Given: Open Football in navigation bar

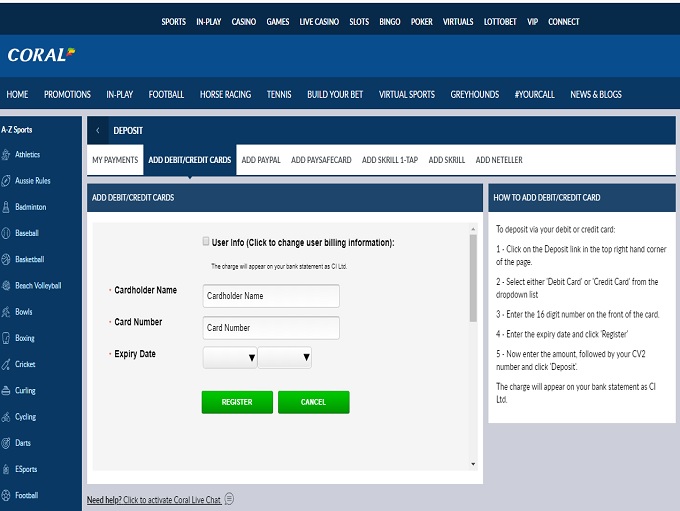Looking at the screenshot, I should [166, 95].
